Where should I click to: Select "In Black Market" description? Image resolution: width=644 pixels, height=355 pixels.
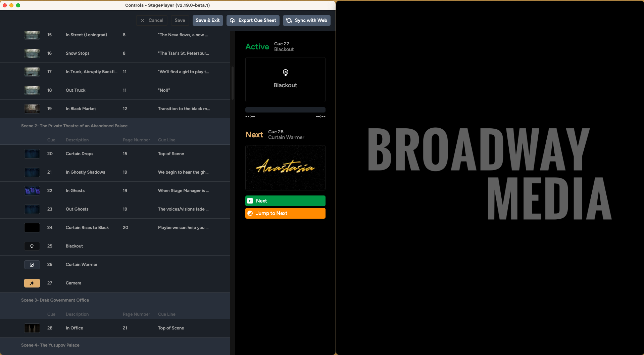coord(81,109)
